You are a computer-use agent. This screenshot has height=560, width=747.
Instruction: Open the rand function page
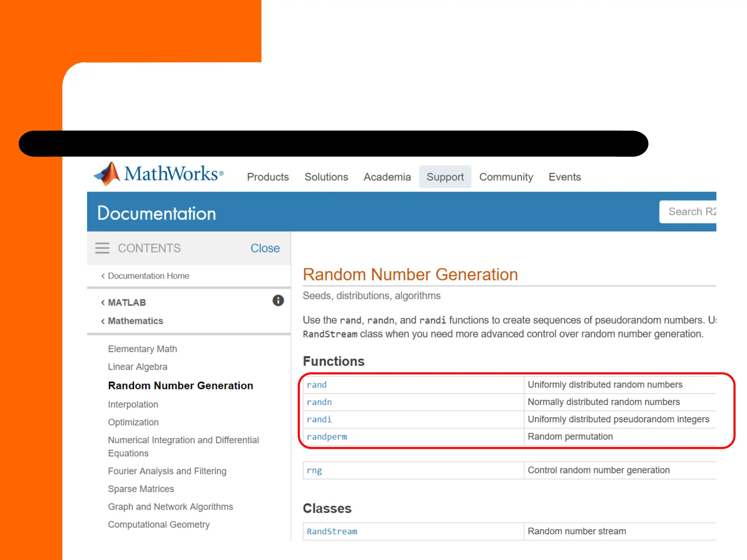pos(317,385)
